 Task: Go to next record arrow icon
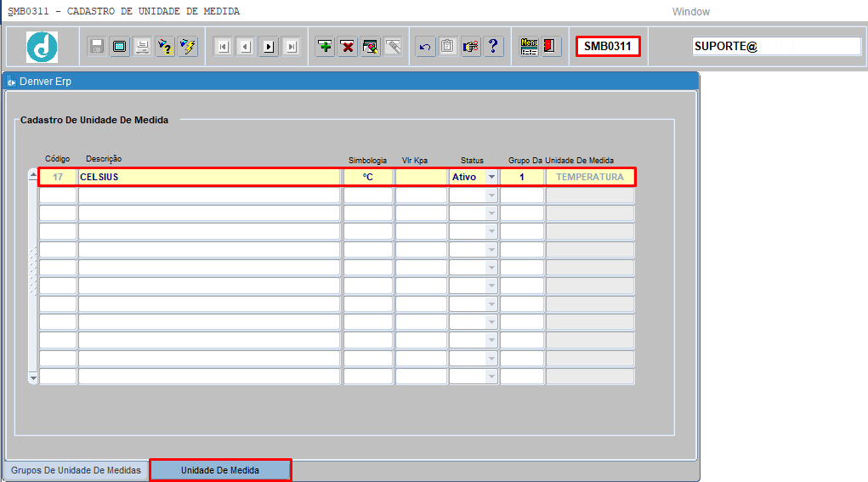tap(269, 47)
